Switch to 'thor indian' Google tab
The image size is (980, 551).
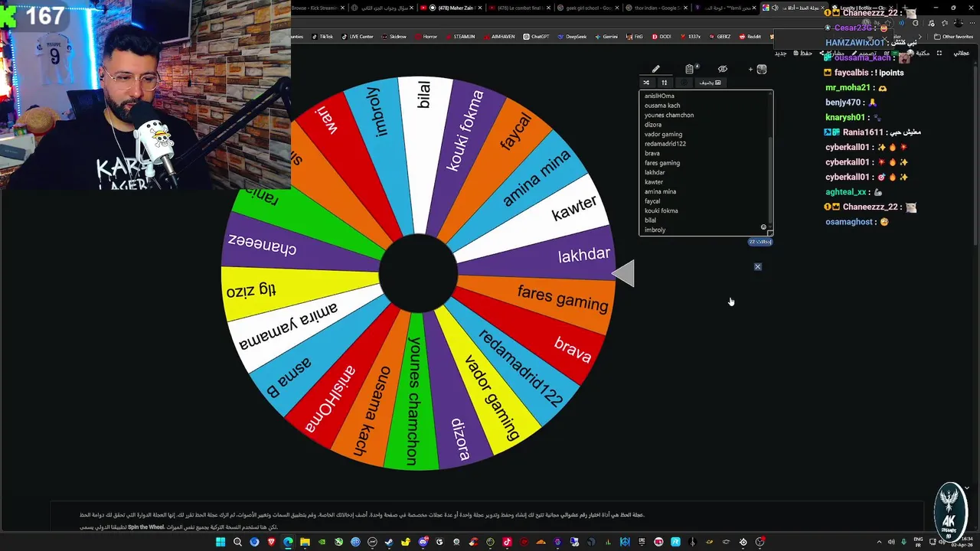655,8
